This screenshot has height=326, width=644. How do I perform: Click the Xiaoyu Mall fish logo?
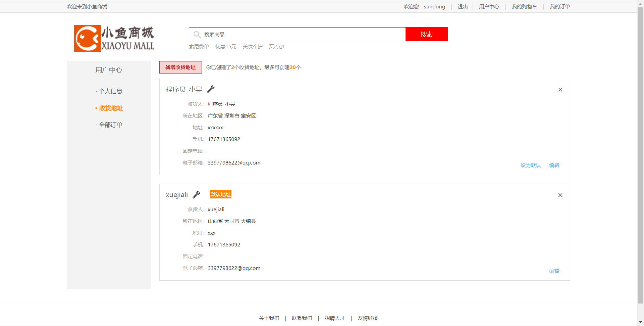pyautogui.click(x=114, y=39)
